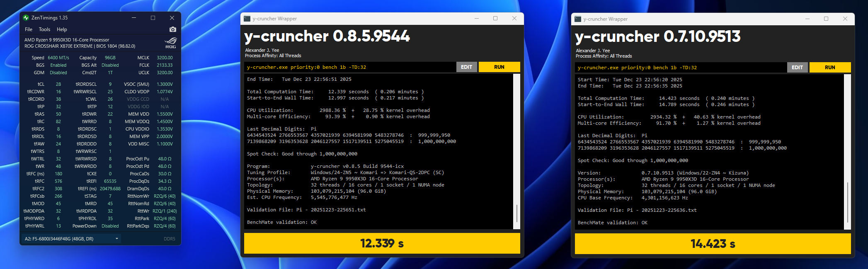Click the MEM VDD value 1.5500V
This screenshot has width=868, height=269.
pos(165,114)
